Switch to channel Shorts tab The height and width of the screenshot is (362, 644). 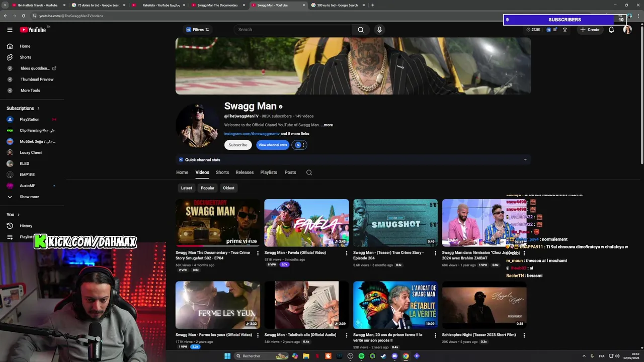point(222,172)
